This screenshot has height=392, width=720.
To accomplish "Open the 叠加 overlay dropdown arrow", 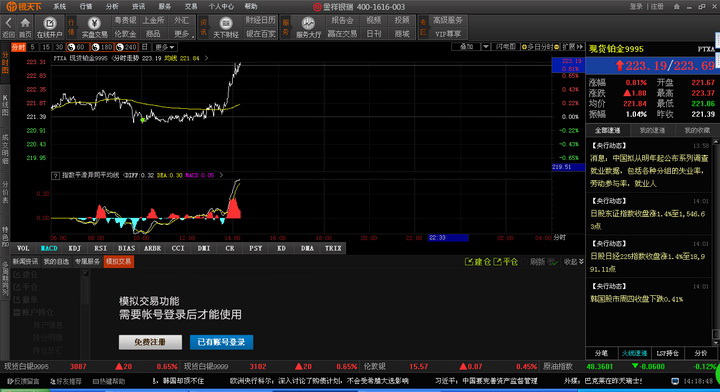I will click(485, 47).
